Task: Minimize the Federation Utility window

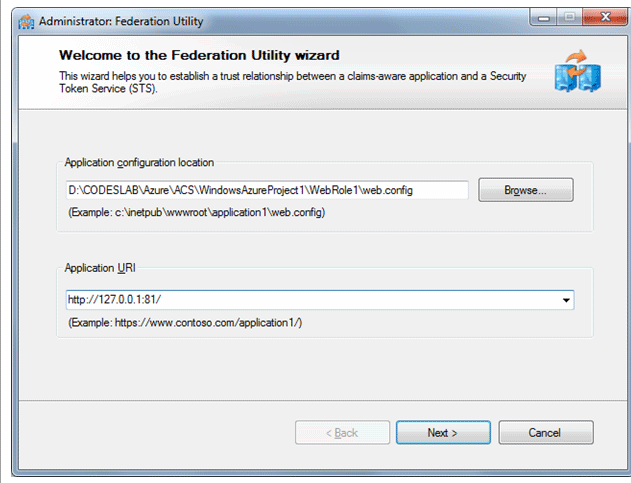Action: tap(543, 18)
